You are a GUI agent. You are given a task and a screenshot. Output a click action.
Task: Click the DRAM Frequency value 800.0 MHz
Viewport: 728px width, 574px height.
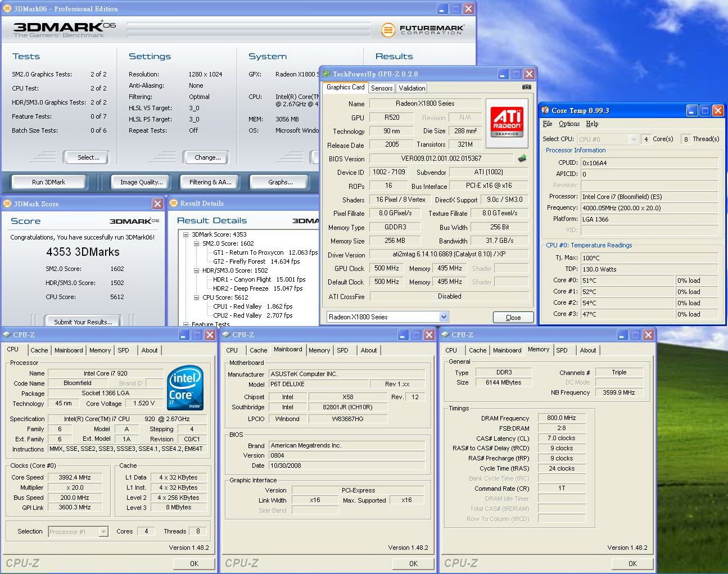click(x=562, y=418)
